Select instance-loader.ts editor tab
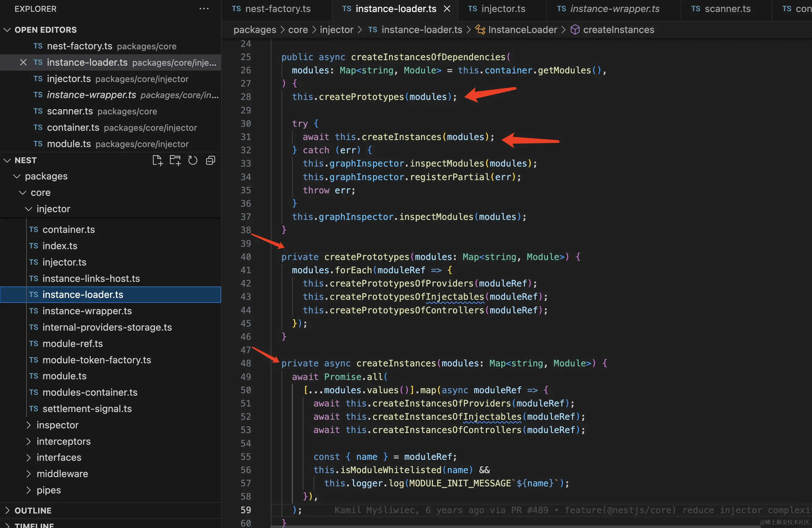 click(396, 9)
